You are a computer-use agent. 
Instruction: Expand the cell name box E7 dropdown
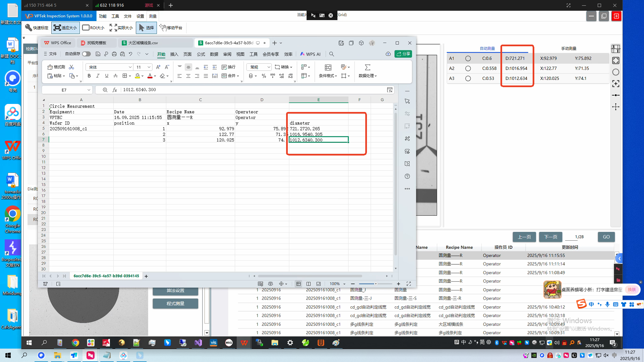coord(89,90)
